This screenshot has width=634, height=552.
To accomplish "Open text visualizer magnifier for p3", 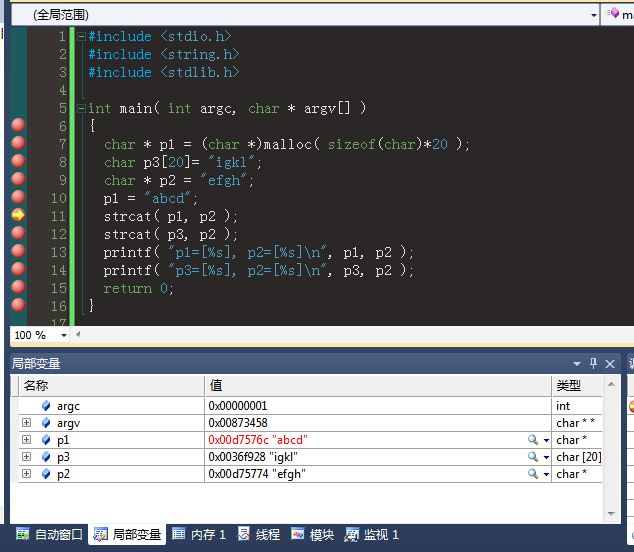I will point(533,457).
